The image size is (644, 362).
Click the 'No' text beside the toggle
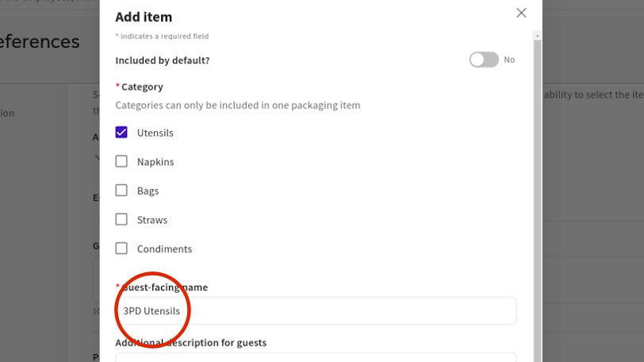pyautogui.click(x=509, y=60)
